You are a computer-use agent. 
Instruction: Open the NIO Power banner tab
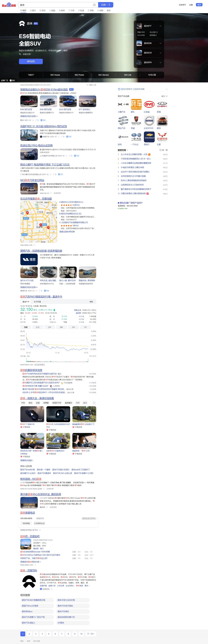pos(79,75)
